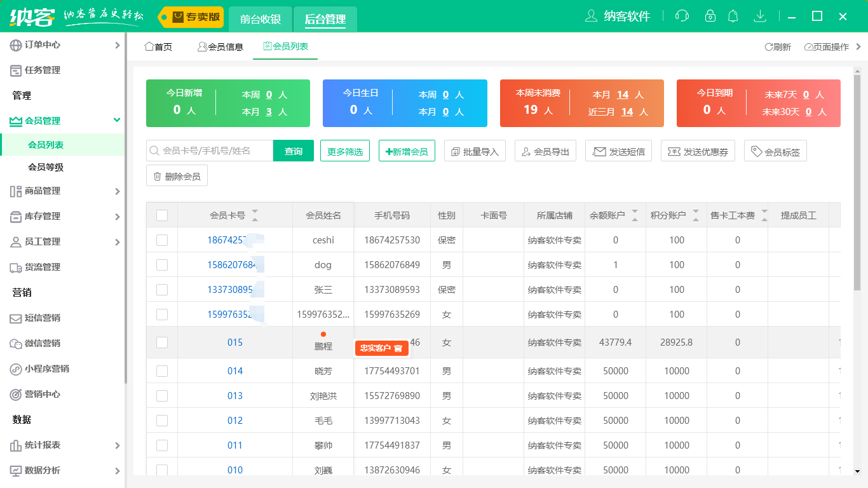The height and width of the screenshot is (488, 868).
Task: Open the headset customer service icon
Action: [x=682, y=15]
